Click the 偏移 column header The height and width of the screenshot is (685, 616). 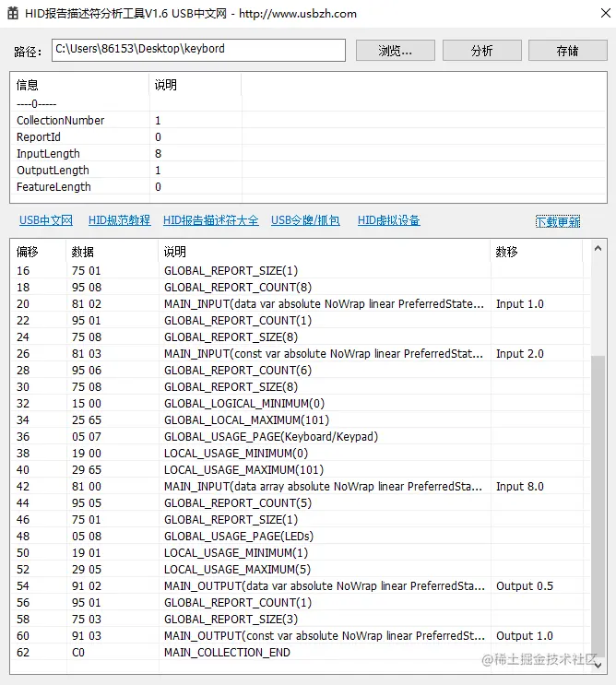tap(38, 252)
